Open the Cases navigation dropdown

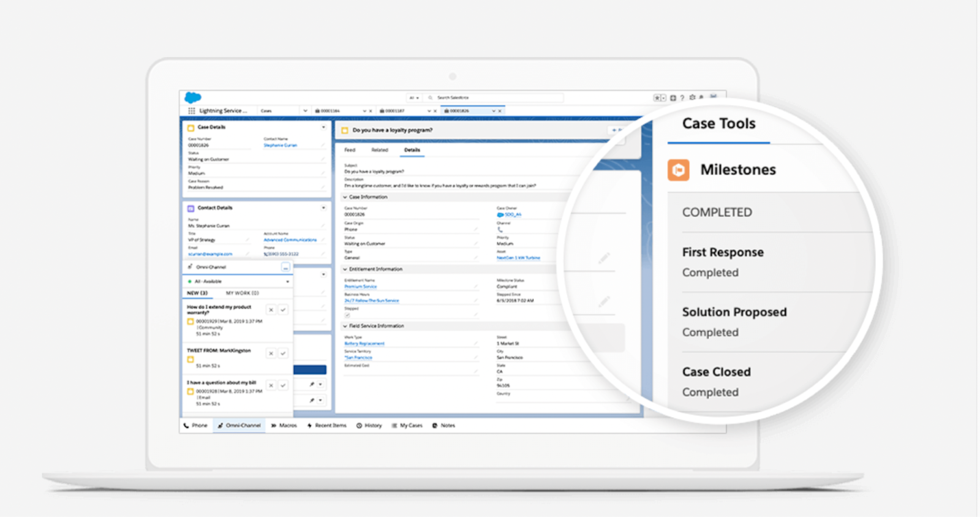[x=305, y=111]
